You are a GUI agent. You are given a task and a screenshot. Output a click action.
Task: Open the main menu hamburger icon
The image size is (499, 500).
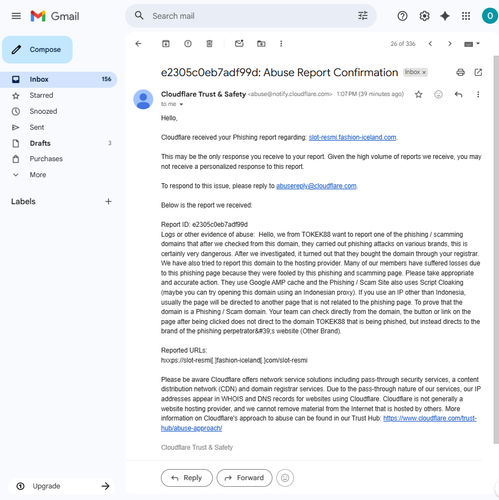click(16, 16)
